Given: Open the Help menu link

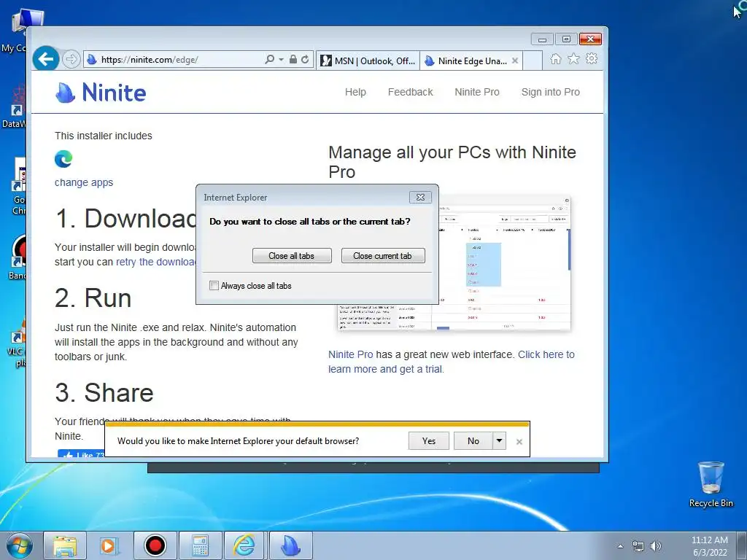Looking at the screenshot, I should click(355, 93).
